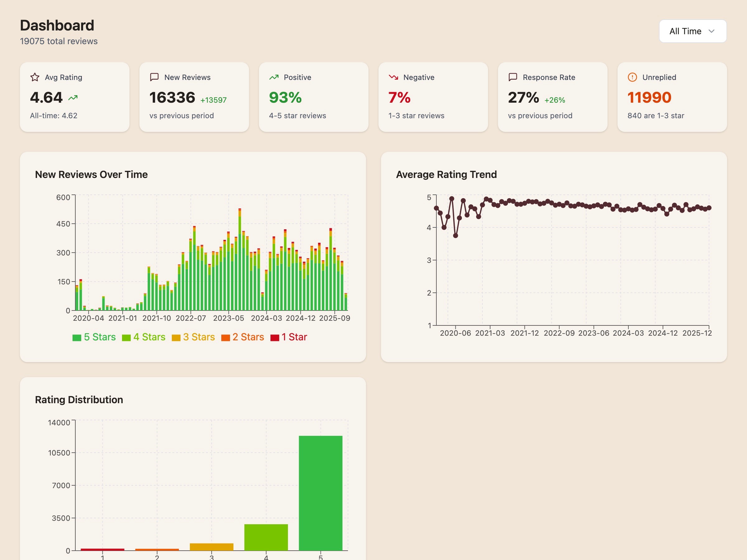Click the alert circle icon beside Unreplied
This screenshot has width=747, height=560.
coord(632,77)
